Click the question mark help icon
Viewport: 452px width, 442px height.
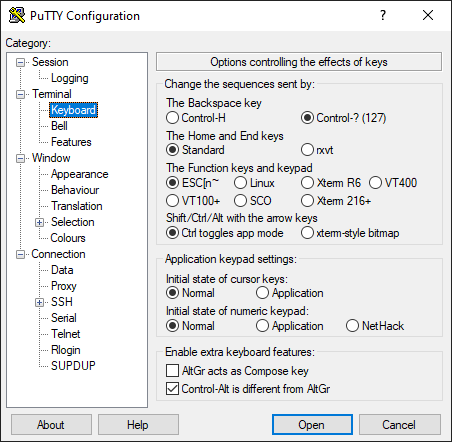point(383,15)
